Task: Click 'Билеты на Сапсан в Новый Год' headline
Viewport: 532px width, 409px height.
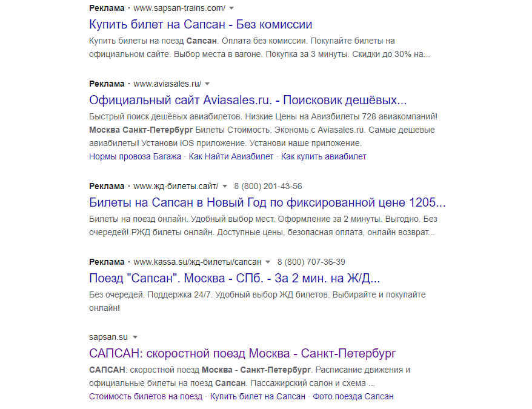Action: point(267,202)
